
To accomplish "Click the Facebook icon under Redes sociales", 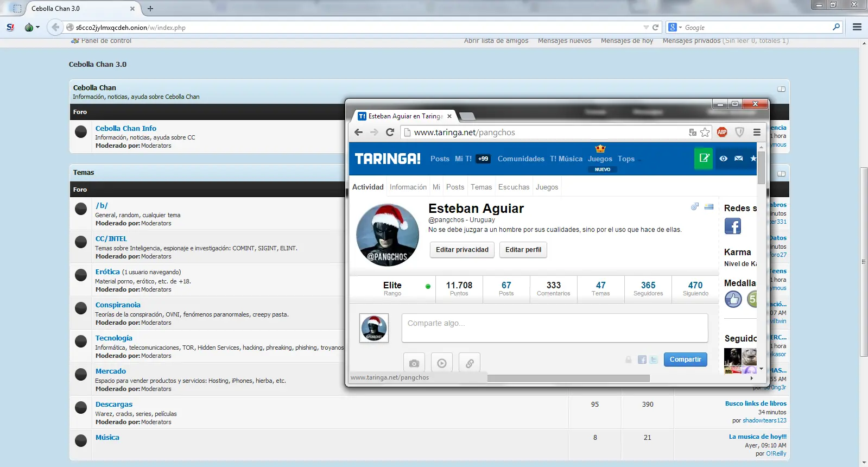I will coord(733,226).
